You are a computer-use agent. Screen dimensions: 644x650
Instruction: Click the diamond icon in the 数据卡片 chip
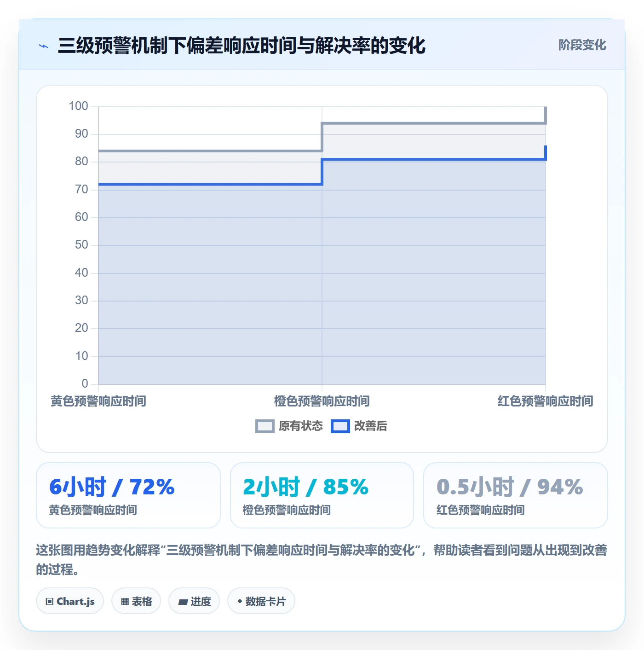(x=240, y=601)
